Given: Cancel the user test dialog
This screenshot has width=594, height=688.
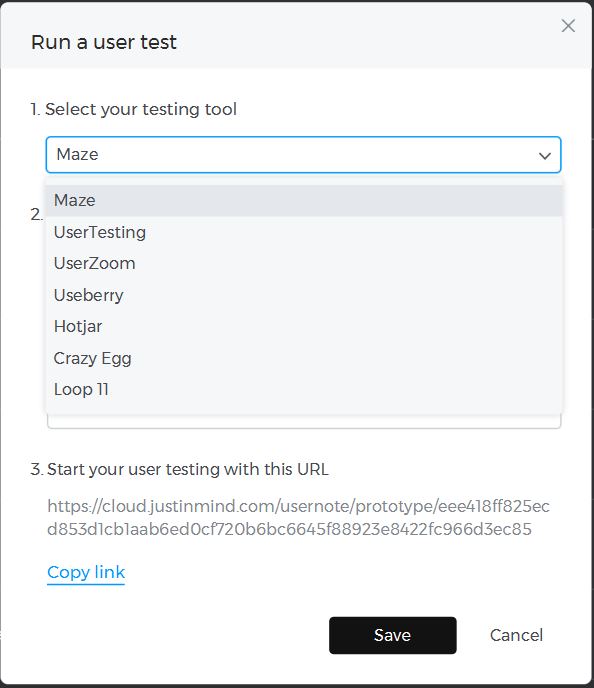Looking at the screenshot, I should 516,635.
